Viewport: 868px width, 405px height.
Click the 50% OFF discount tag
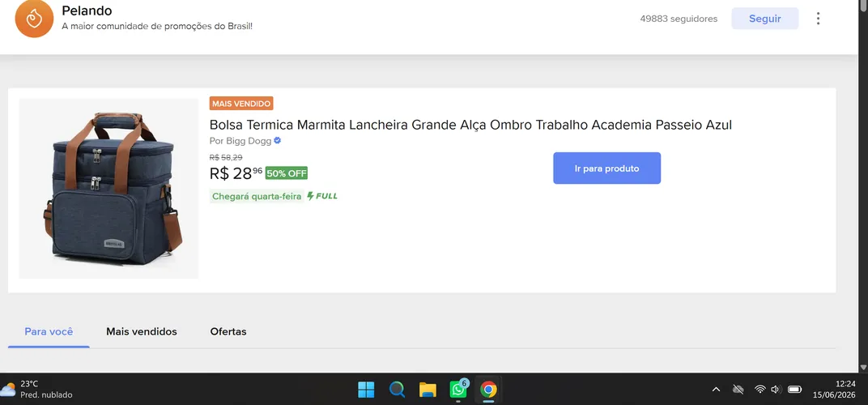[x=287, y=173]
